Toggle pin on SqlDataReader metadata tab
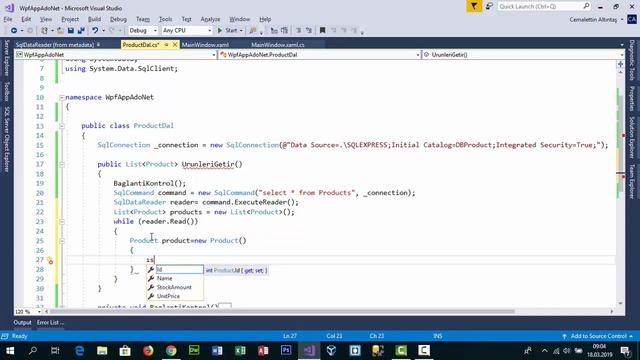This screenshot has width=640, height=360. 99,44
